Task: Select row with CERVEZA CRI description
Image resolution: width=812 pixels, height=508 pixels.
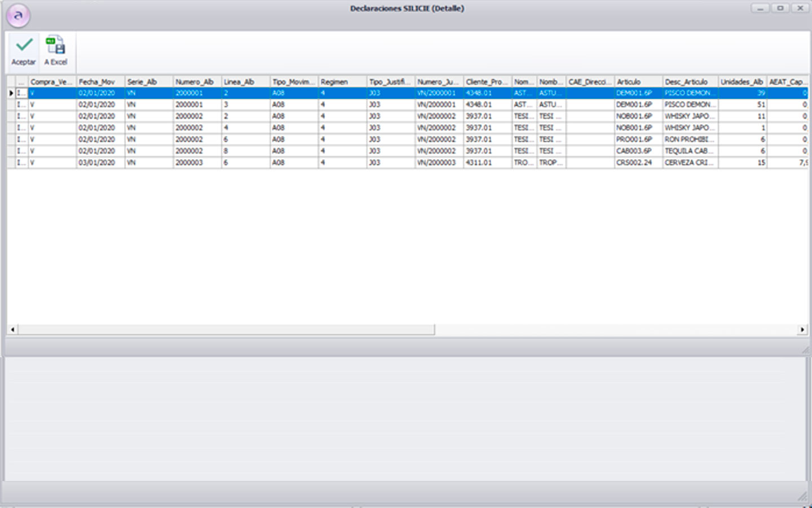Action: pos(689,163)
